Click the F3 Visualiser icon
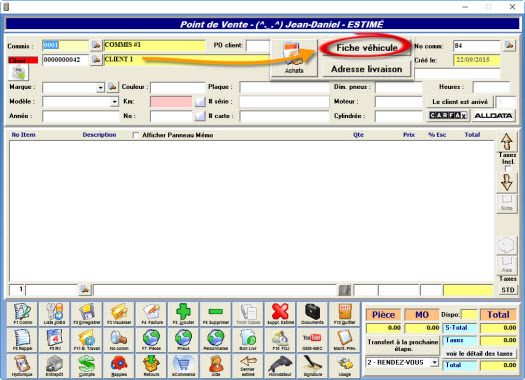525x380 pixels. pos(119,314)
